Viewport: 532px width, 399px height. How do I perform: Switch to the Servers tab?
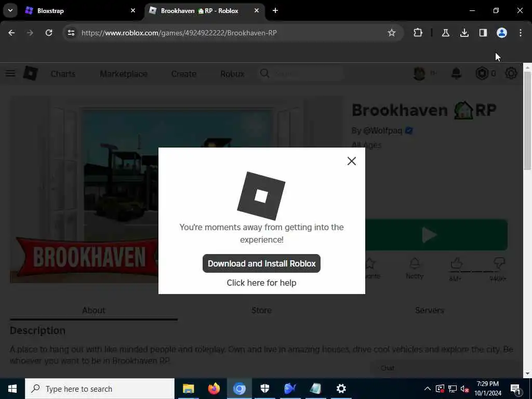point(429,310)
